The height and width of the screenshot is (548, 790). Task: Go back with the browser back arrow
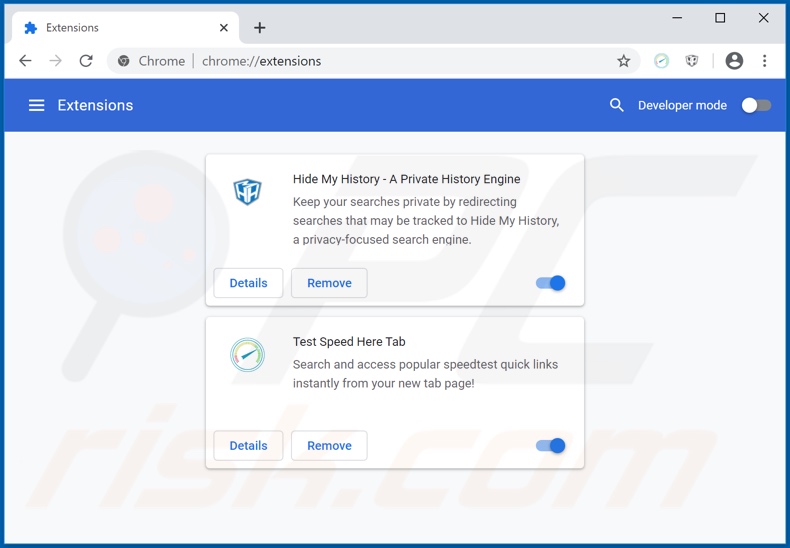click(25, 61)
